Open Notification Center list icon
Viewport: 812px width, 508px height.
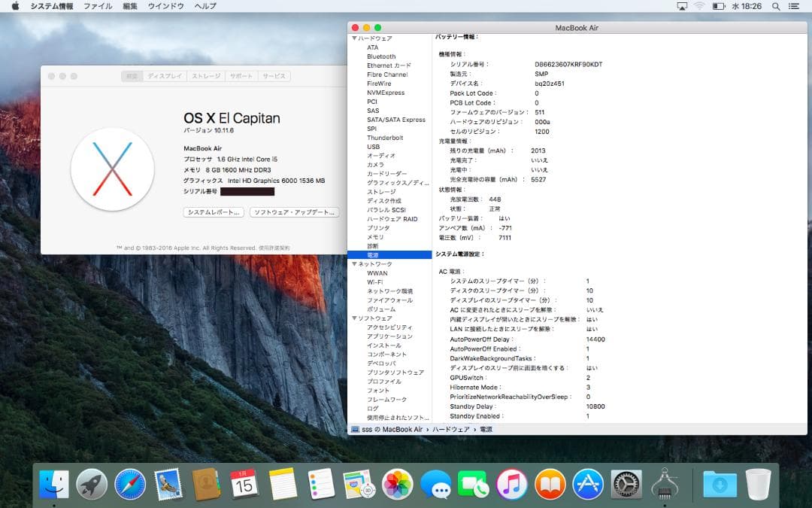[793, 6]
